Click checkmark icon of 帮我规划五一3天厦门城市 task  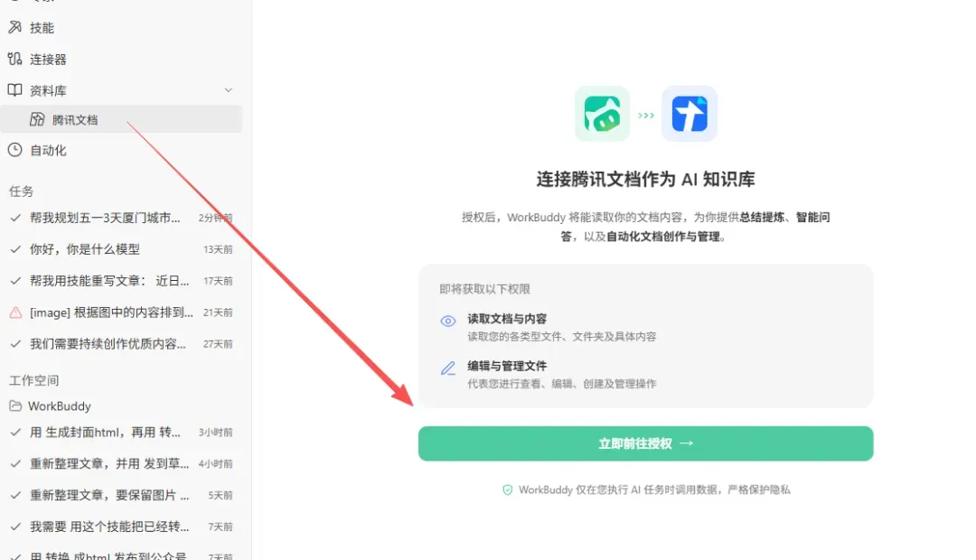(15, 218)
